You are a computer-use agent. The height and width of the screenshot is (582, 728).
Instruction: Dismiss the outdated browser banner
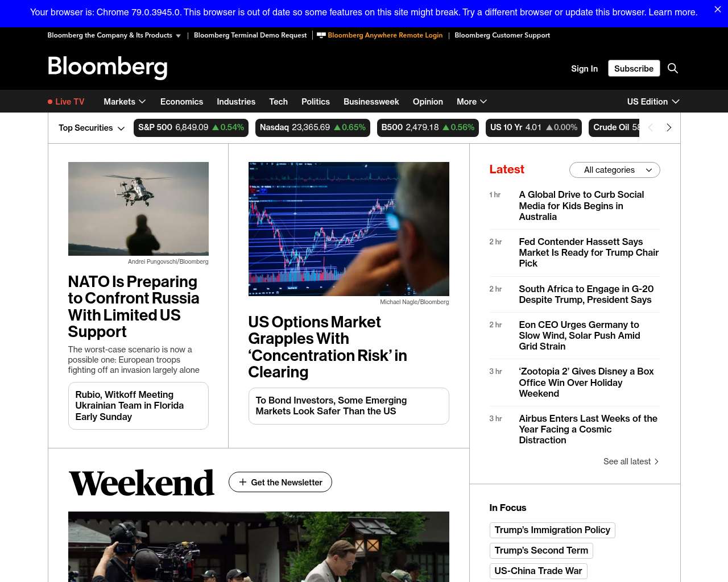(717, 10)
